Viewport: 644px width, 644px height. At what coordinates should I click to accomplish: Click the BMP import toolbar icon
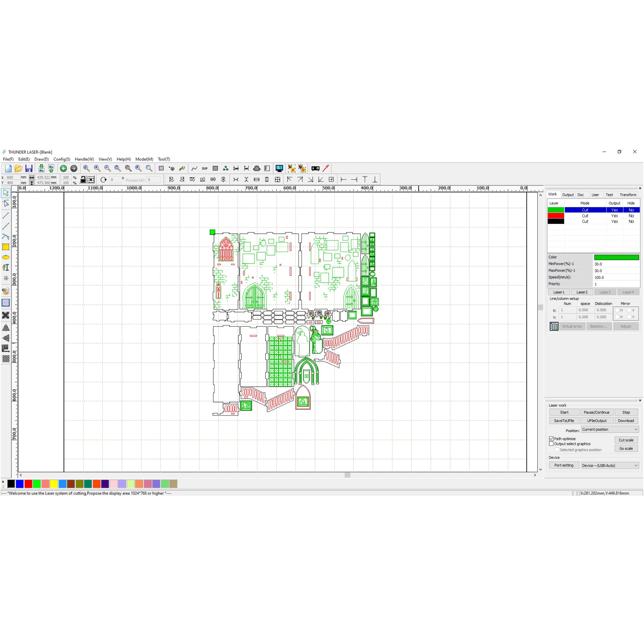coord(205,168)
